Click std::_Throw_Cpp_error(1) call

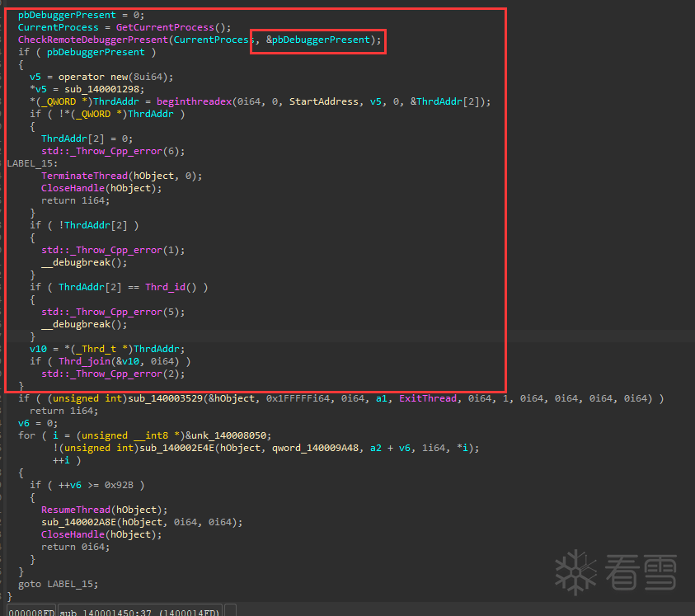click(113, 250)
